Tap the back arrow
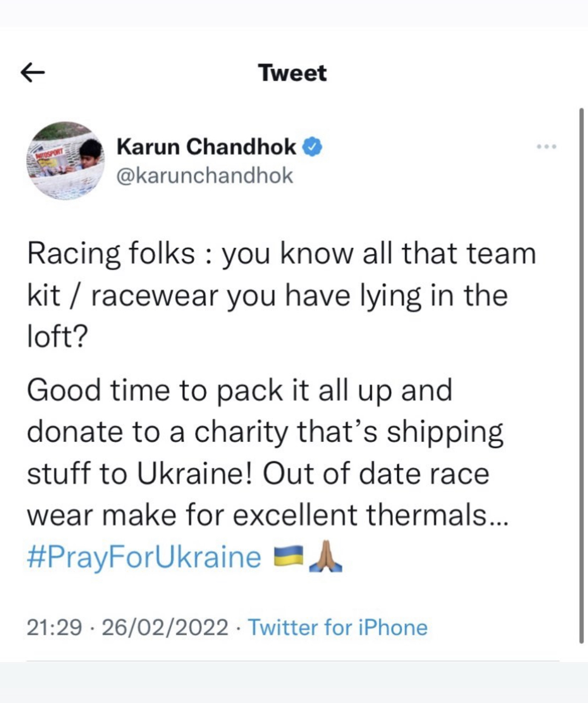Viewport: 588px width, 703px height. click(33, 73)
